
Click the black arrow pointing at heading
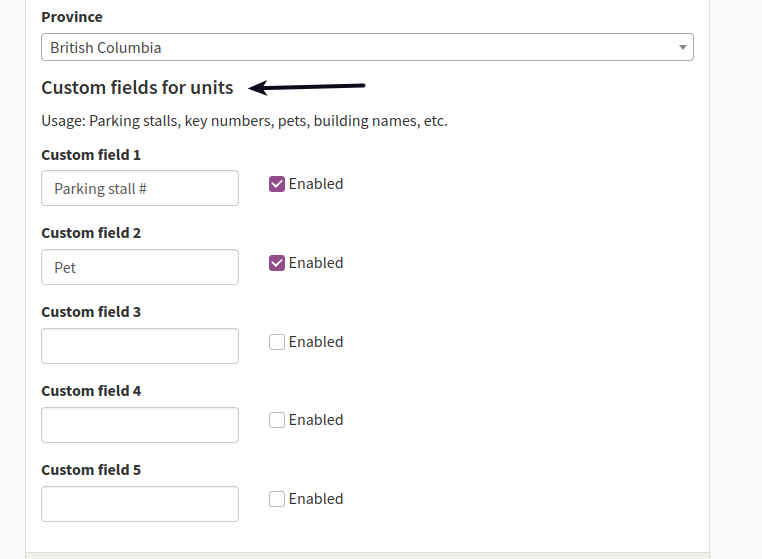(306, 87)
